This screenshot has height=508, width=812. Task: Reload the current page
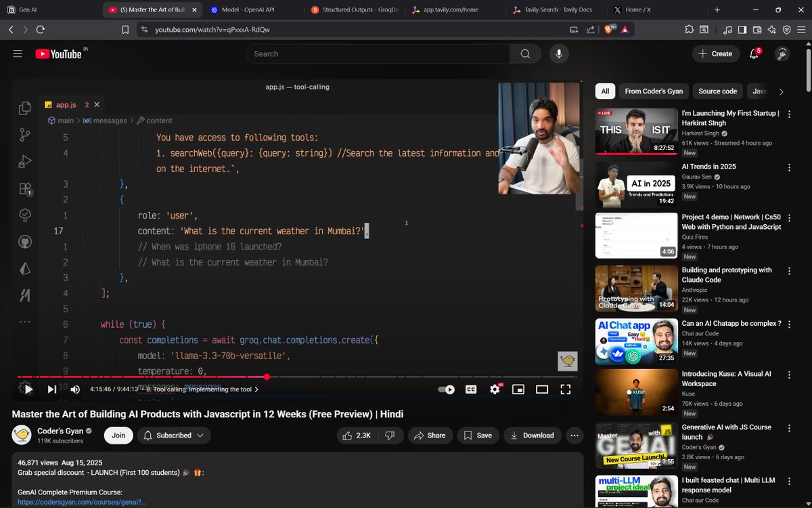click(x=40, y=30)
